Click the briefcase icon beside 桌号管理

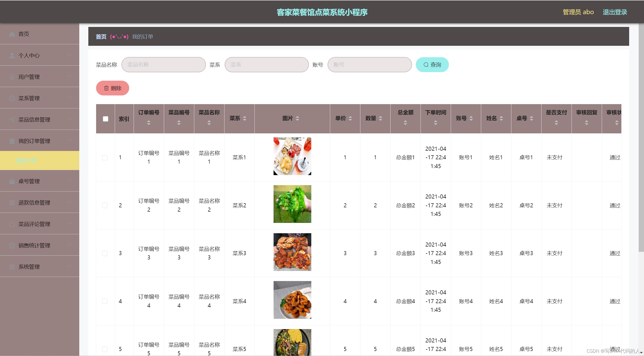click(x=12, y=181)
